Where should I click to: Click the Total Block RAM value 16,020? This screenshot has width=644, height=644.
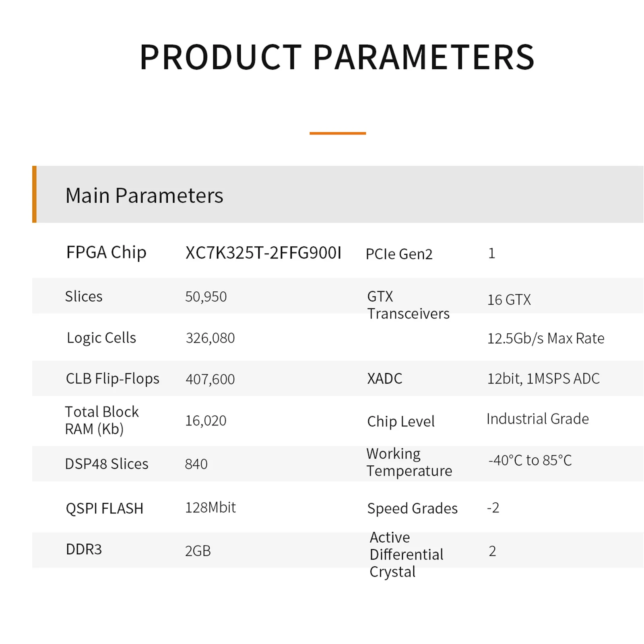point(206,421)
